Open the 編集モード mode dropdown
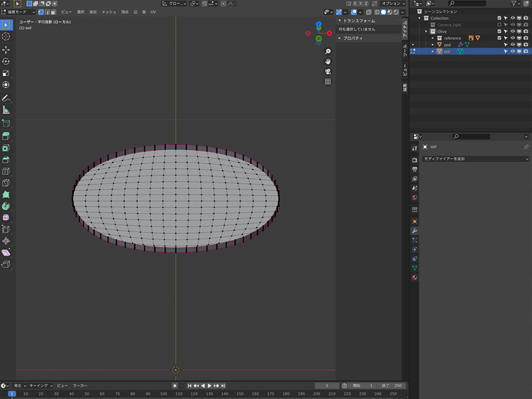Screen dimensions: 532x399 [18, 12]
